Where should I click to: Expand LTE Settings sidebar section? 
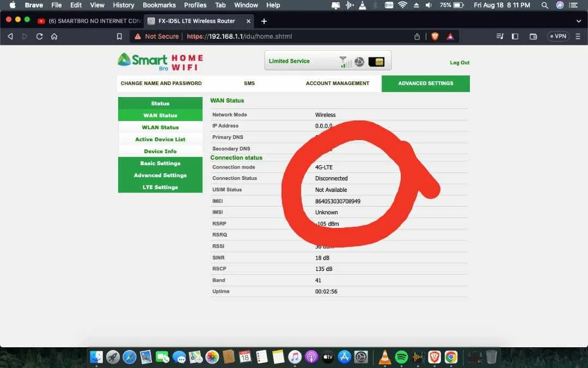tap(160, 187)
